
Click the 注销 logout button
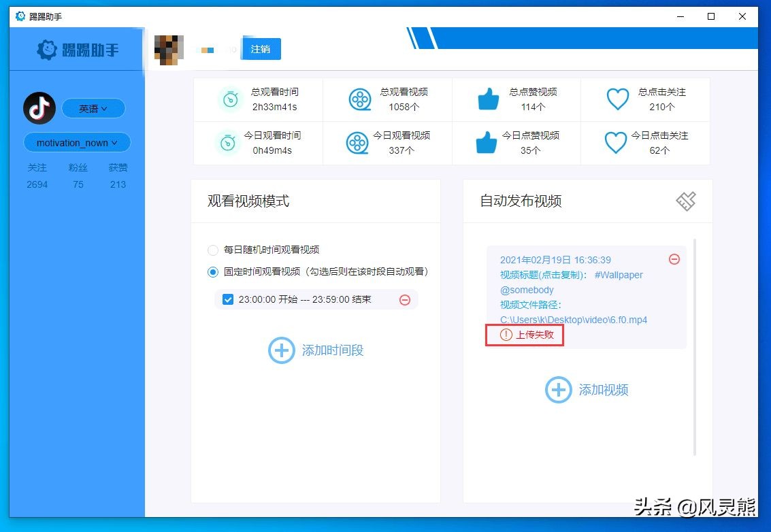(261, 48)
